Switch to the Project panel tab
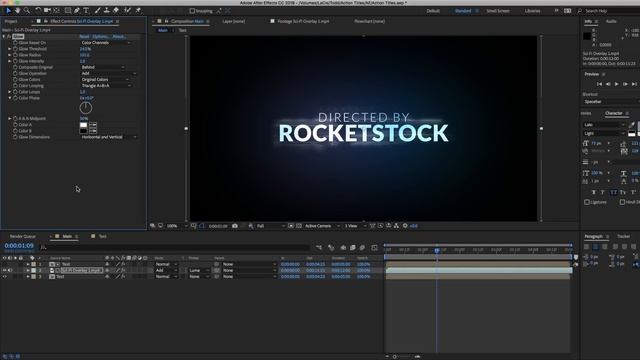The height and width of the screenshot is (360, 640). tap(11, 21)
